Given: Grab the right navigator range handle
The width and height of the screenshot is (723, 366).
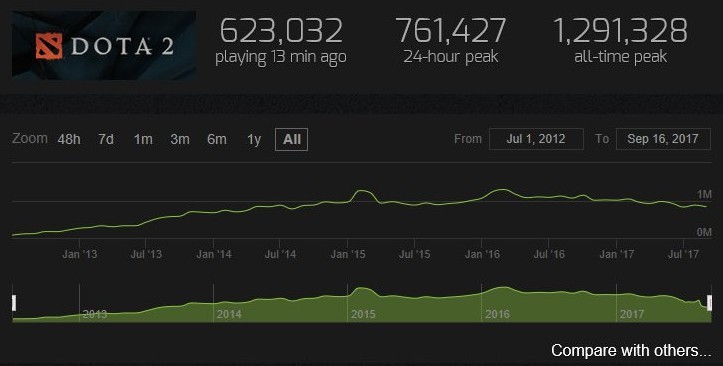Looking at the screenshot, I should coord(709,303).
